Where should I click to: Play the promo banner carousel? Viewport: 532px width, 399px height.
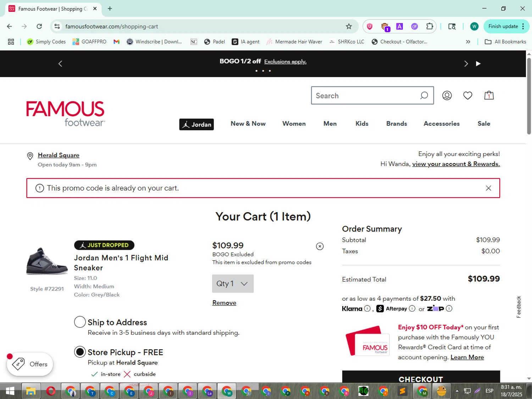(x=478, y=63)
